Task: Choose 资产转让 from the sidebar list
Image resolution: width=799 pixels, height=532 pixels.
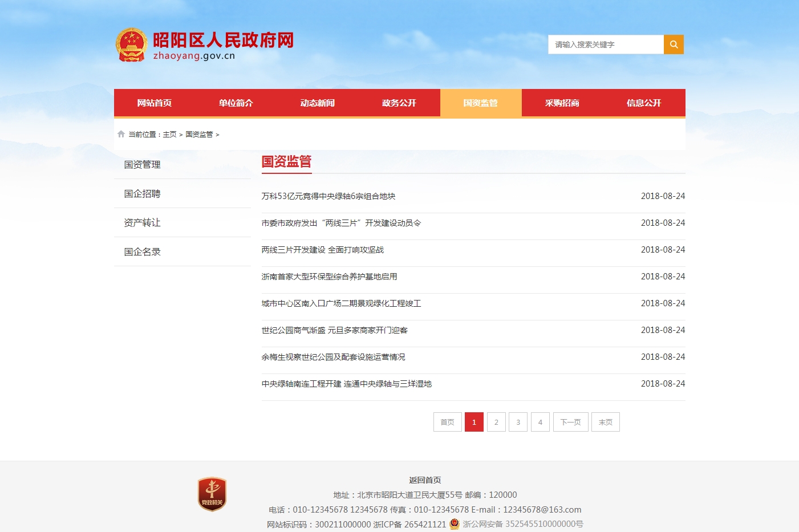Action: click(x=143, y=223)
